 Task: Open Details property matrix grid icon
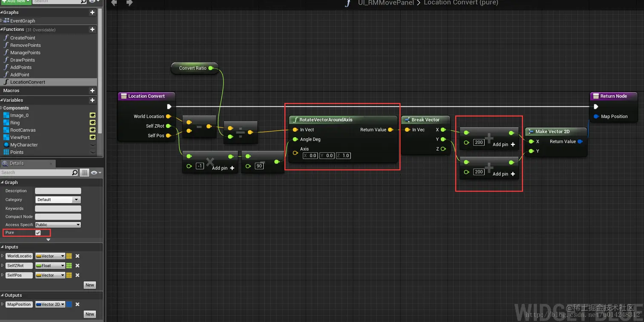85,172
